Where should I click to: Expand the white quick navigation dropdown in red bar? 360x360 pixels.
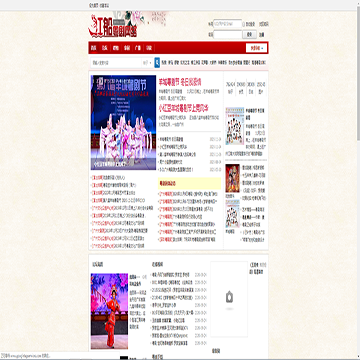coord(256,48)
